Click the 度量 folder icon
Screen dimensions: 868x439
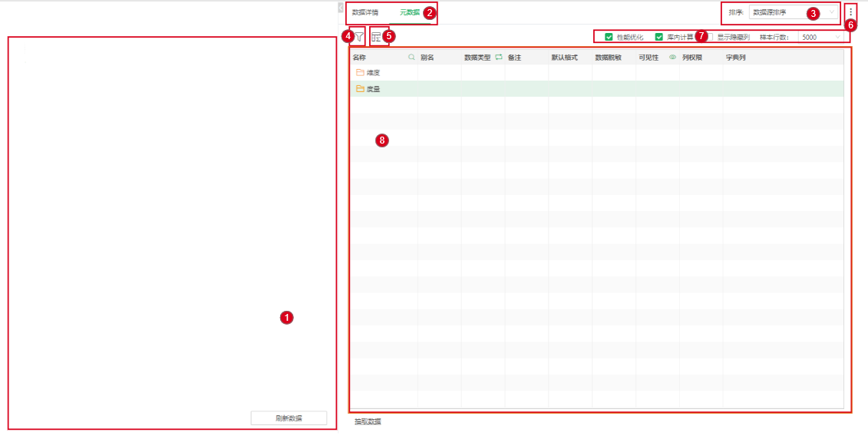(360, 89)
